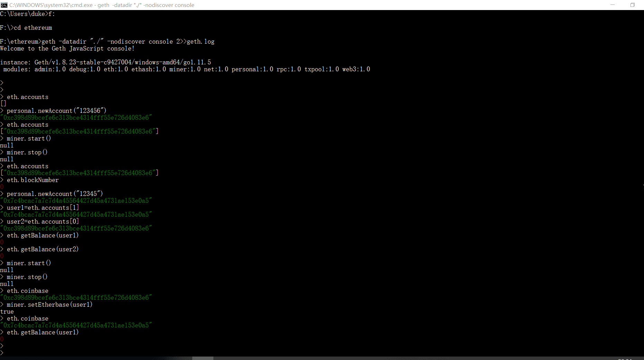Click the 'ethash:1.0' module entry
The width and height of the screenshot is (644, 360).
pos(149,69)
